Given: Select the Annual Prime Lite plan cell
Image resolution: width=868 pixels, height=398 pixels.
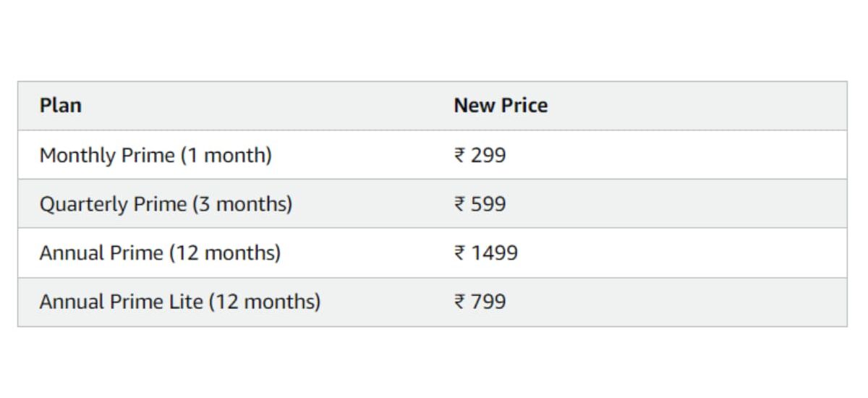Looking at the screenshot, I should [179, 302].
